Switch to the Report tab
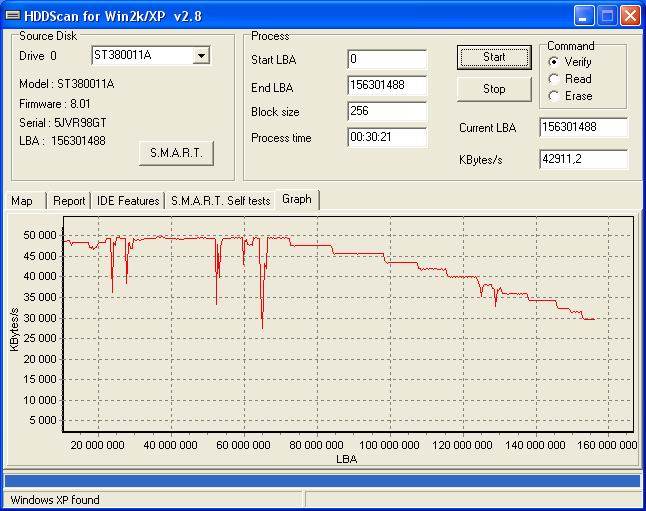This screenshot has width=646, height=511. tap(69, 201)
